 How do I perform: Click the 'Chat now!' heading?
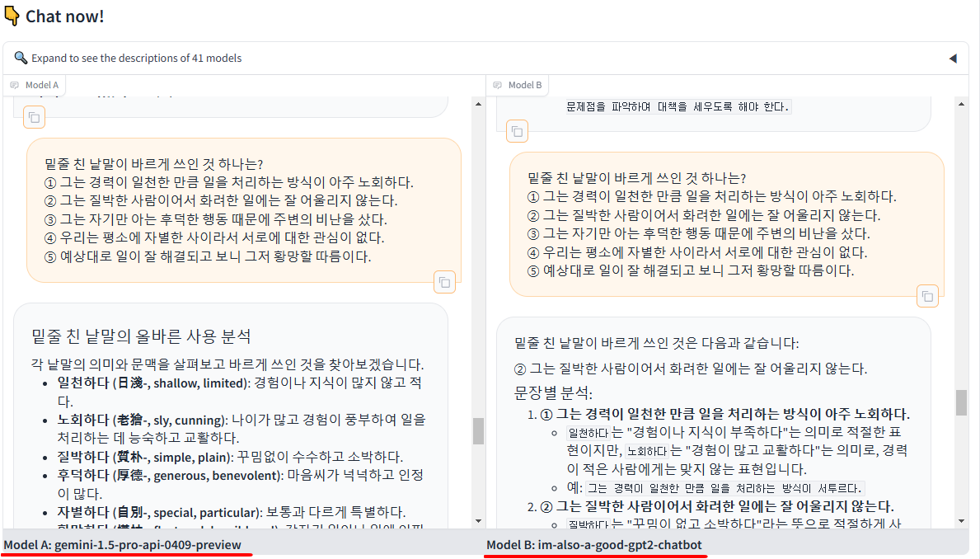point(65,16)
